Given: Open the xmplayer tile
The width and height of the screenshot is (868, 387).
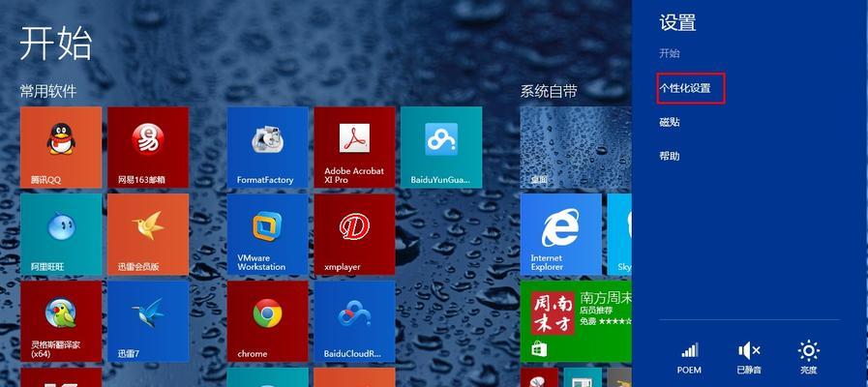Looking at the screenshot, I should point(354,234).
